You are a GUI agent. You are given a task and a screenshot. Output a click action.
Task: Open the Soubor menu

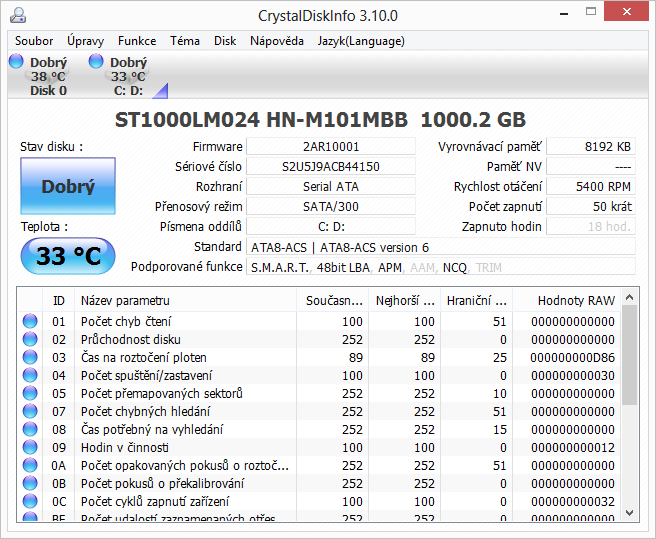click(34, 41)
